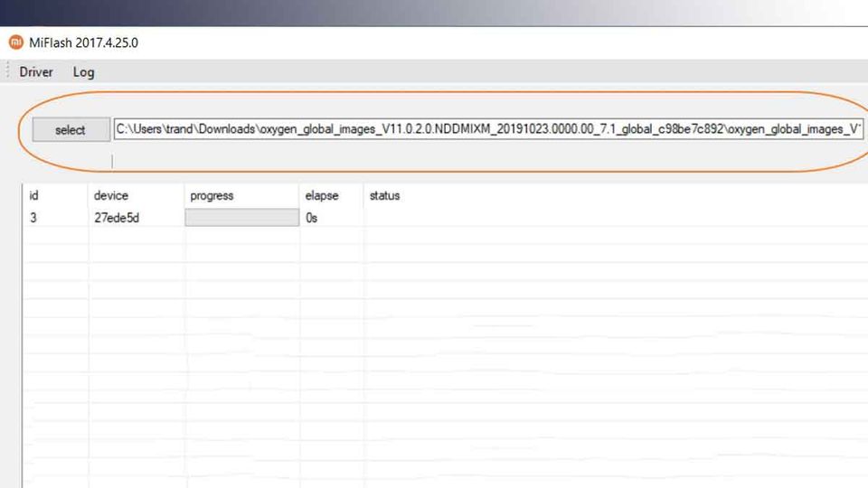Sort by the device column header
The height and width of the screenshot is (488, 868).
(x=110, y=195)
